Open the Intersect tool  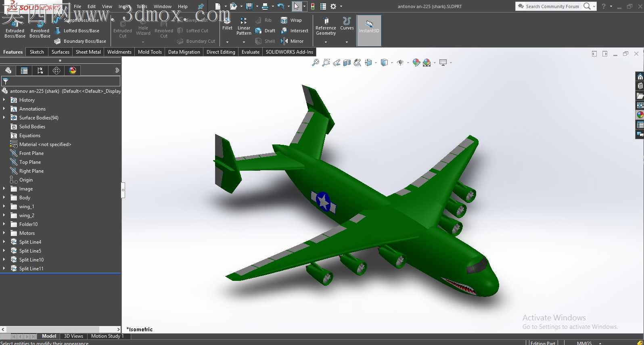[295, 31]
